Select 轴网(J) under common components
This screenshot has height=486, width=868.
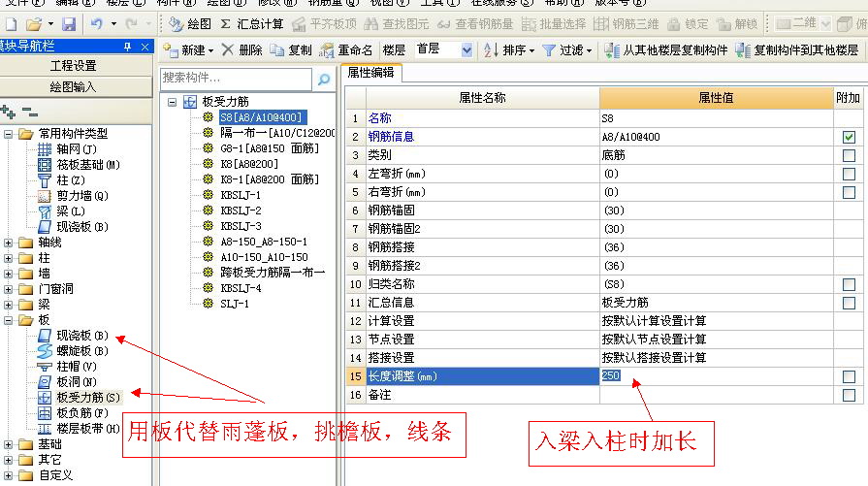pyautogui.click(x=67, y=148)
